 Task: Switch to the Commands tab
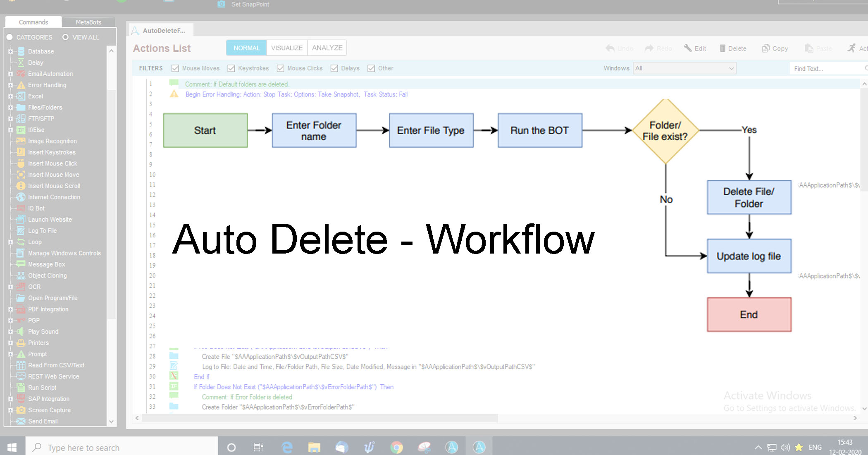[x=33, y=22]
